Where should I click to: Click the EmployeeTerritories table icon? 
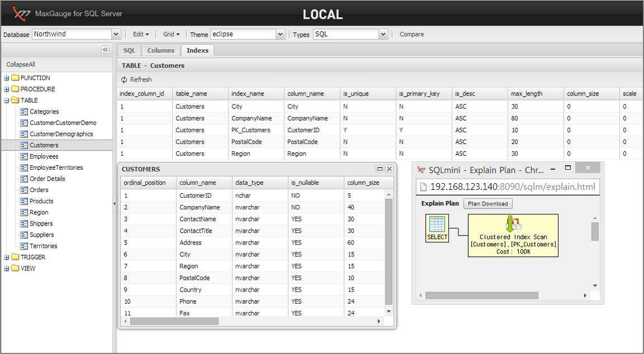24,168
